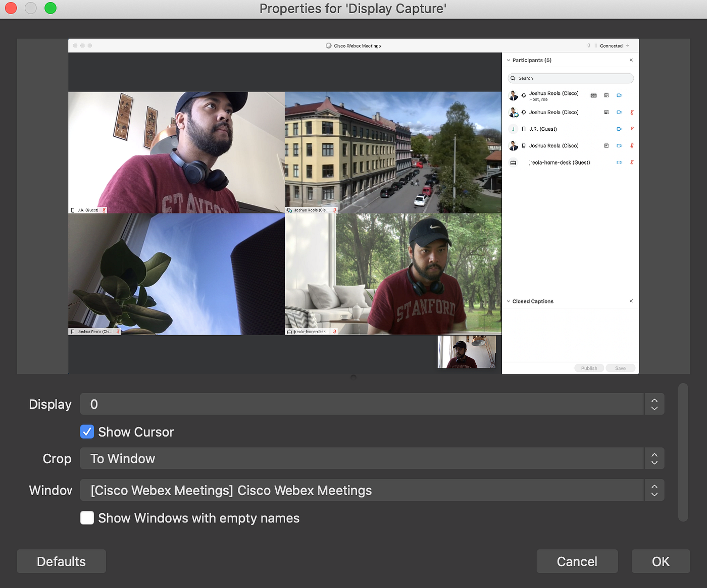Viewport: 707px width, 588px height.
Task: Select jreola-home-desk (Guest) in participants list
Action: click(x=560, y=163)
